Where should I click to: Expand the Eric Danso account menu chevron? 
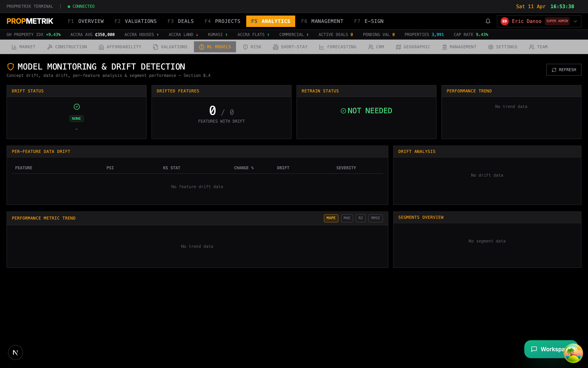click(x=575, y=21)
